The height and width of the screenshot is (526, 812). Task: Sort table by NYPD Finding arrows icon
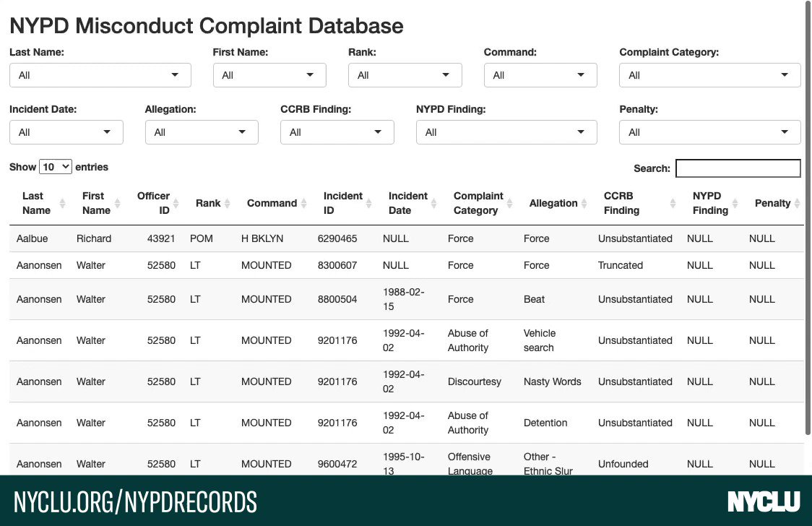[x=735, y=204]
